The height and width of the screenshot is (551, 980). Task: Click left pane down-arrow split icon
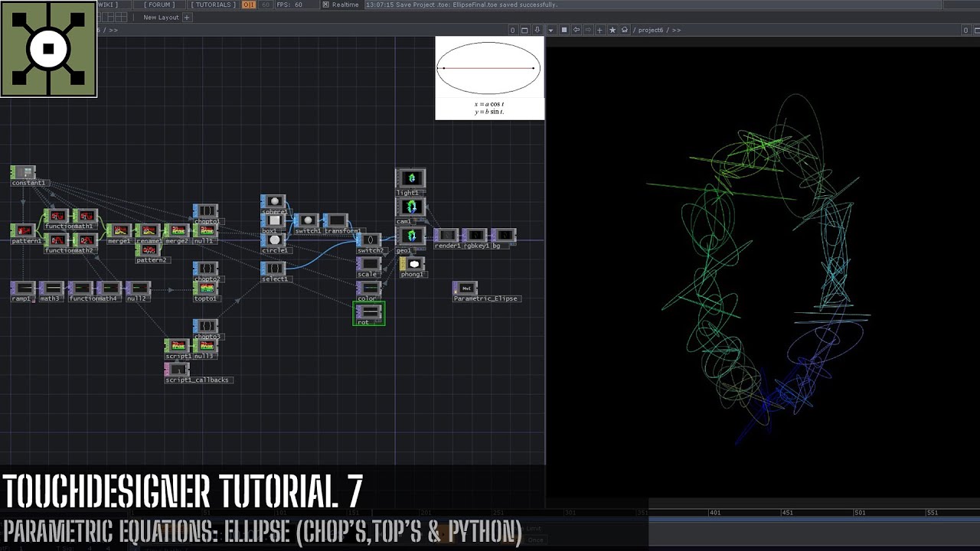click(537, 30)
